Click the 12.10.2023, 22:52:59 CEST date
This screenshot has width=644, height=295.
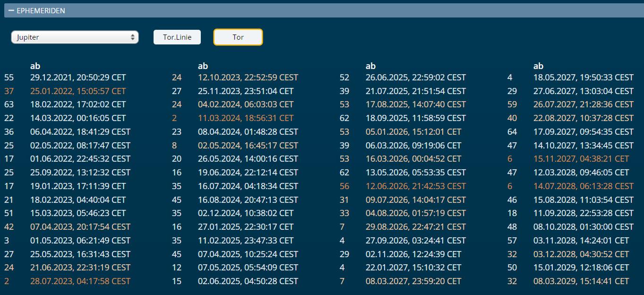[248, 78]
